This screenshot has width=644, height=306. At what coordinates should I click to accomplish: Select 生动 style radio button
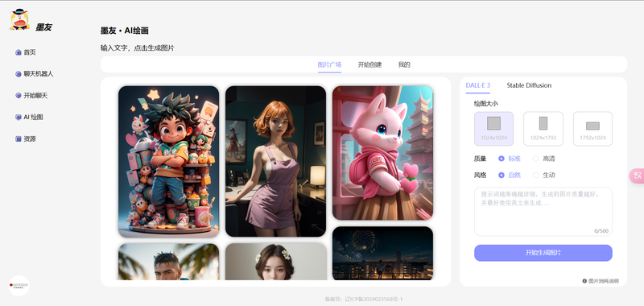(535, 175)
